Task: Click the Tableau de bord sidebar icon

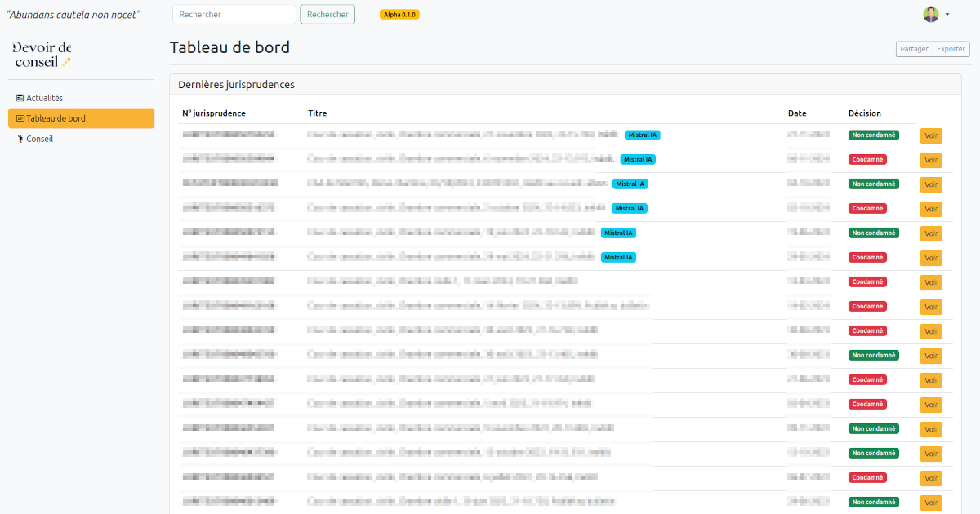Action: [x=20, y=118]
